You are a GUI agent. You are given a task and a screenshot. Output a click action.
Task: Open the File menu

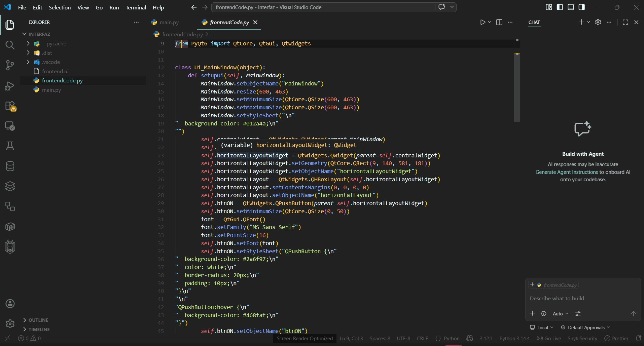tap(22, 7)
